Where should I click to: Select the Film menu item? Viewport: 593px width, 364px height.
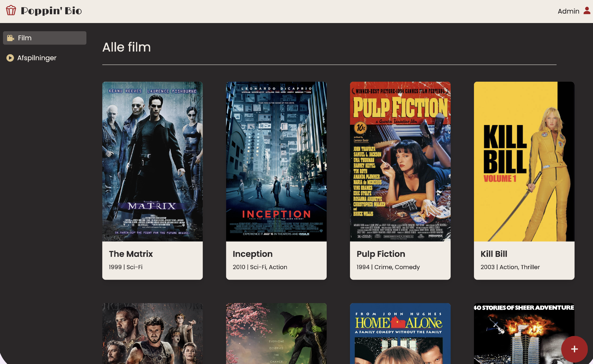[45, 38]
